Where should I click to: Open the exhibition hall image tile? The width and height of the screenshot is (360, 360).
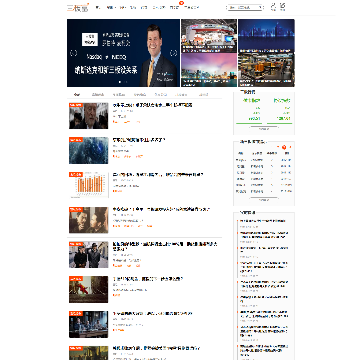209,36
